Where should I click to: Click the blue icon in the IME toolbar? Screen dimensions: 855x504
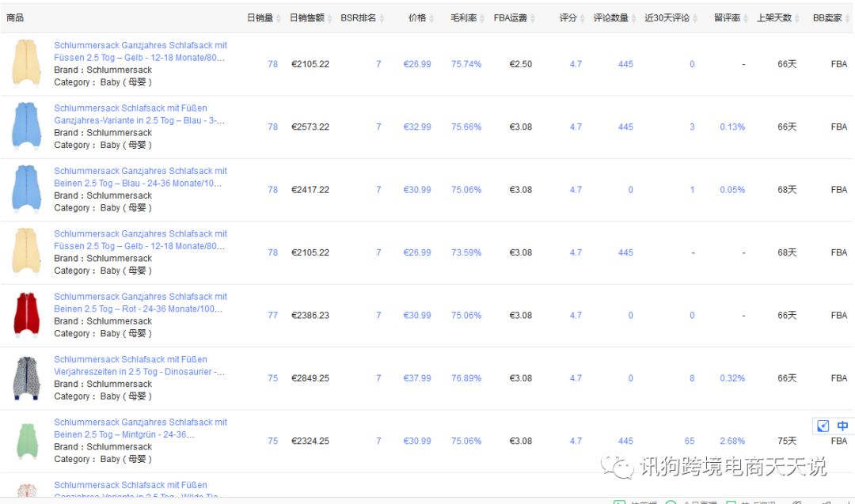coord(823,426)
